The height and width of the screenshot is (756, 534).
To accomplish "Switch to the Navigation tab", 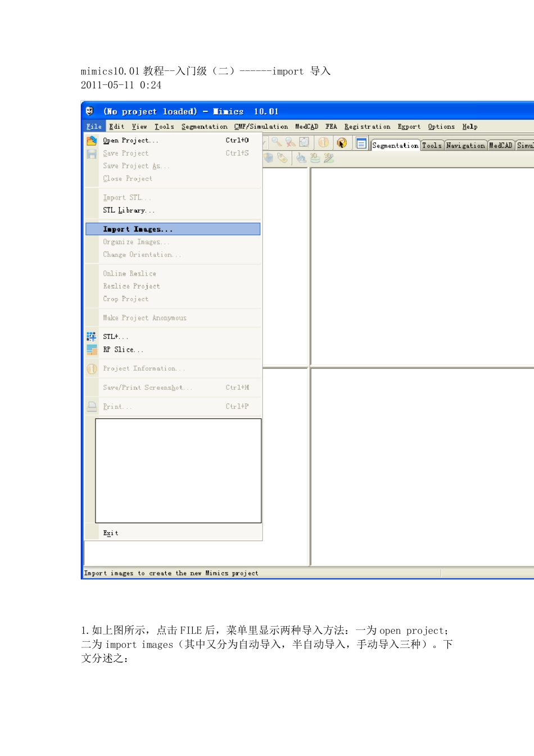I will 465,146.
